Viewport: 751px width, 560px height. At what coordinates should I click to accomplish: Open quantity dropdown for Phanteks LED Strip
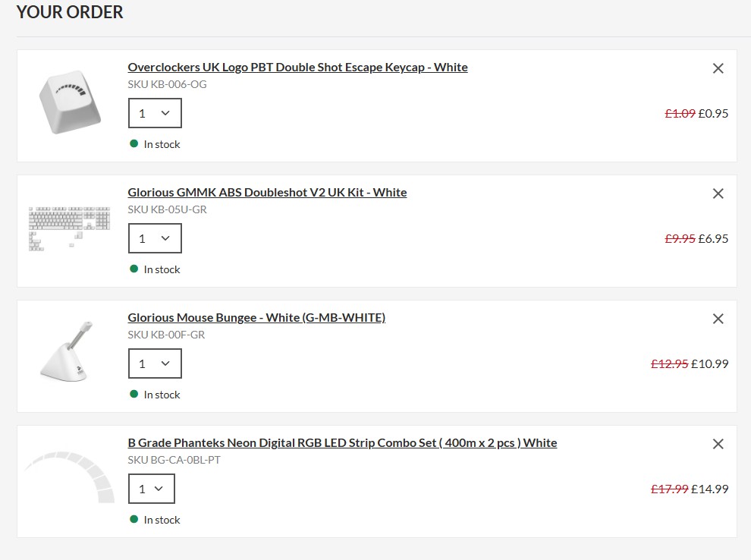(x=152, y=489)
